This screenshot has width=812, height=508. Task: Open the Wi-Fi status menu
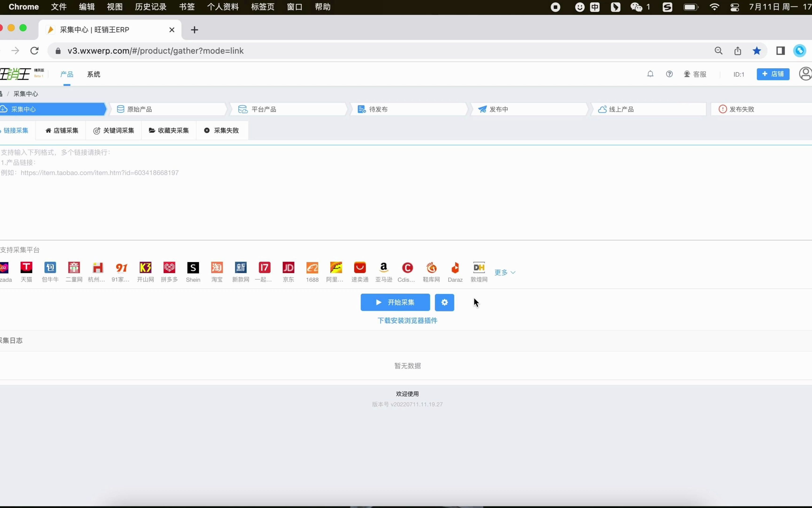pyautogui.click(x=714, y=7)
